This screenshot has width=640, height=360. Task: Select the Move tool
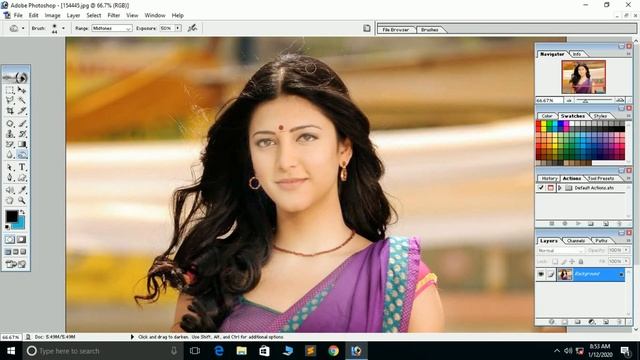(x=22, y=90)
